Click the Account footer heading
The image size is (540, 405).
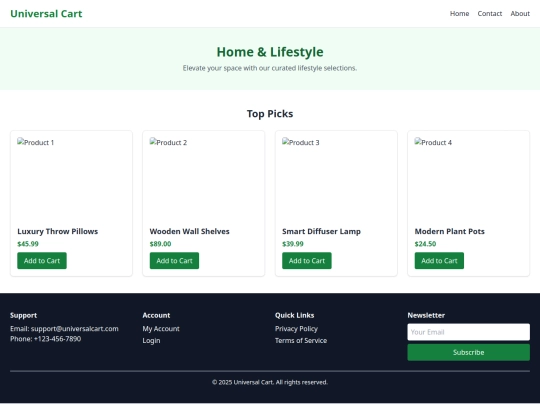[x=156, y=315]
